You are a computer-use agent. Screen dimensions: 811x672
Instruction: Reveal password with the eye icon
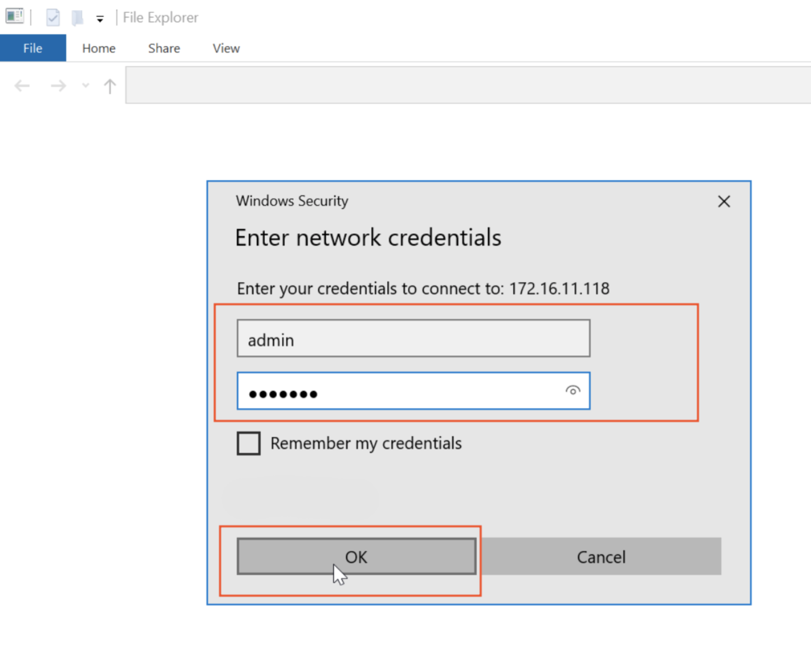click(572, 390)
